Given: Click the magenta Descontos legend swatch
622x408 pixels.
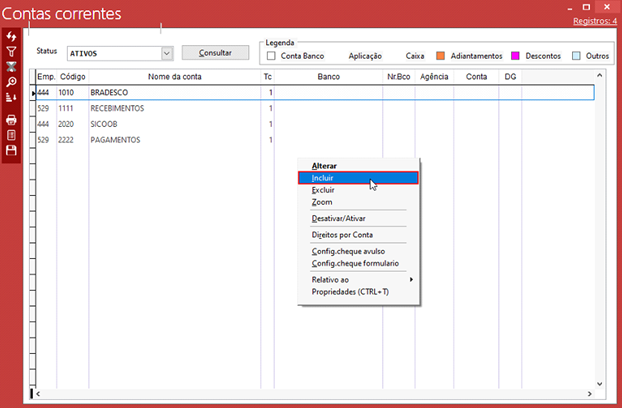Looking at the screenshot, I should click(x=516, y=56).
